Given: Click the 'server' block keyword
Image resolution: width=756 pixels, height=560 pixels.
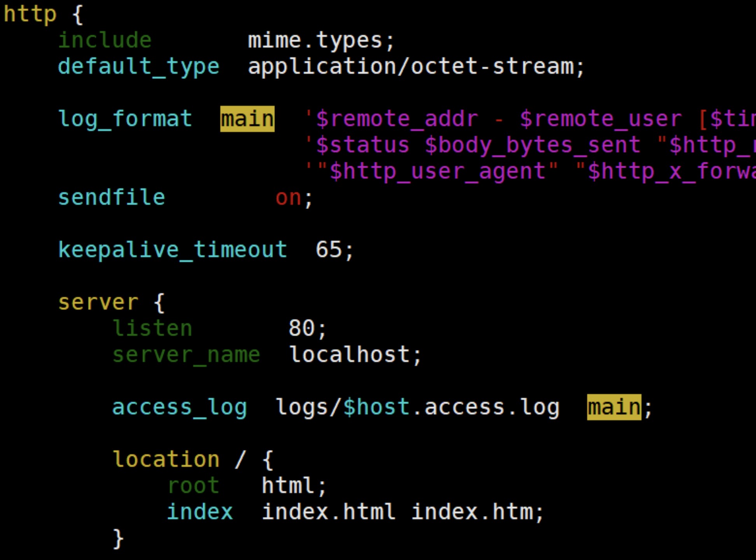Looking at the screenshot, I should click(98, 303).
